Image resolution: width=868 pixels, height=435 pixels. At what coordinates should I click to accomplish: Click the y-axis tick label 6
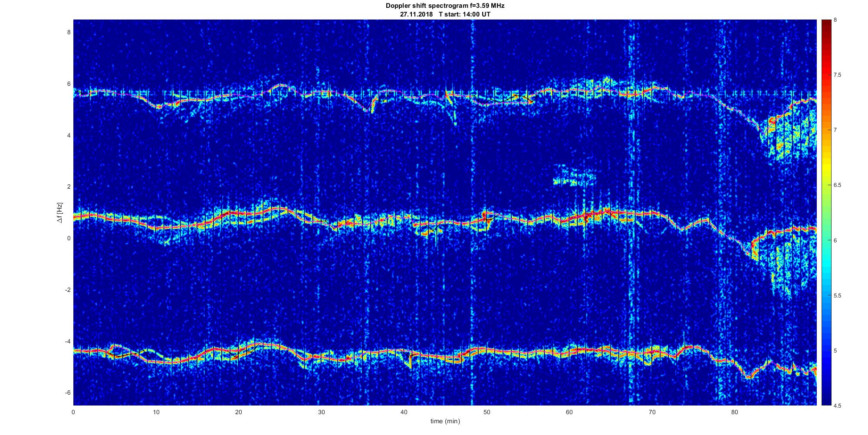(x=69, y=84)
